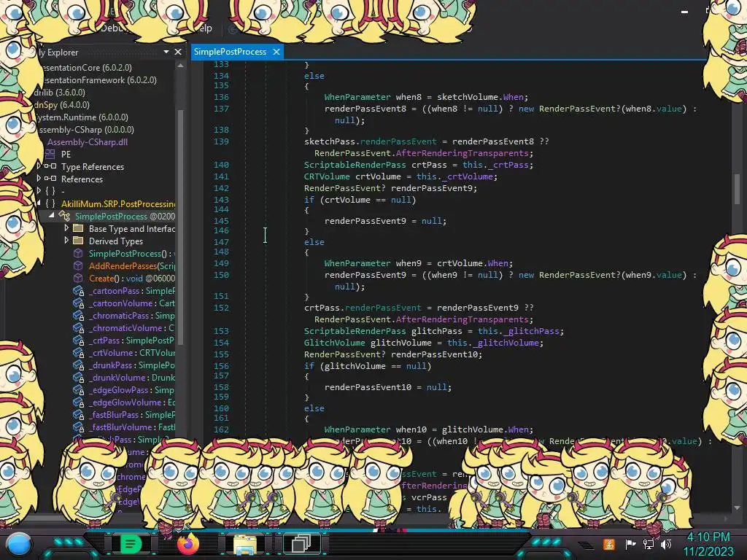The image size is (747, 560).
Task: Click the Type References node icon
Action: point(50,166)
